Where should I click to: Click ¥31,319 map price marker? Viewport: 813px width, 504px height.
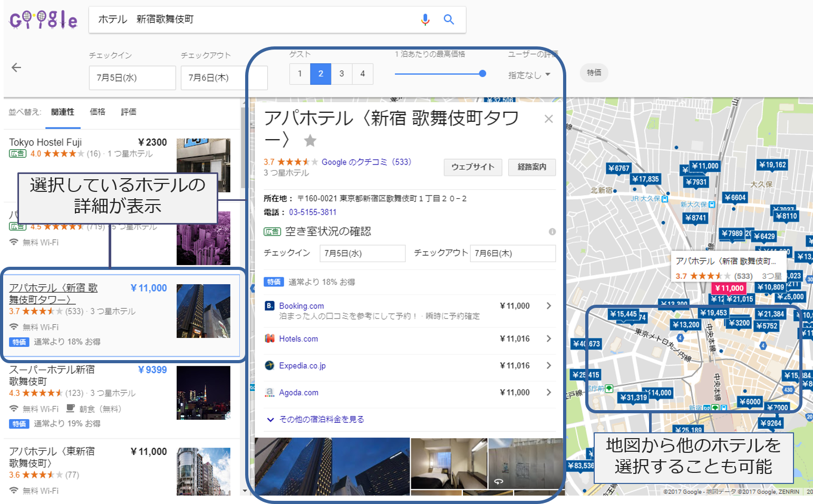point(634,398)
